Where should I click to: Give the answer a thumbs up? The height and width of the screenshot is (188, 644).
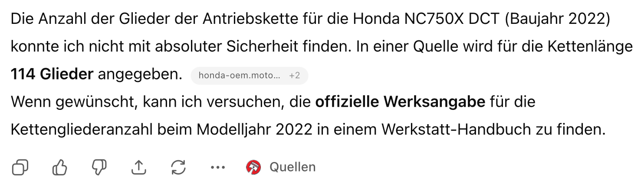click(59, 167)
